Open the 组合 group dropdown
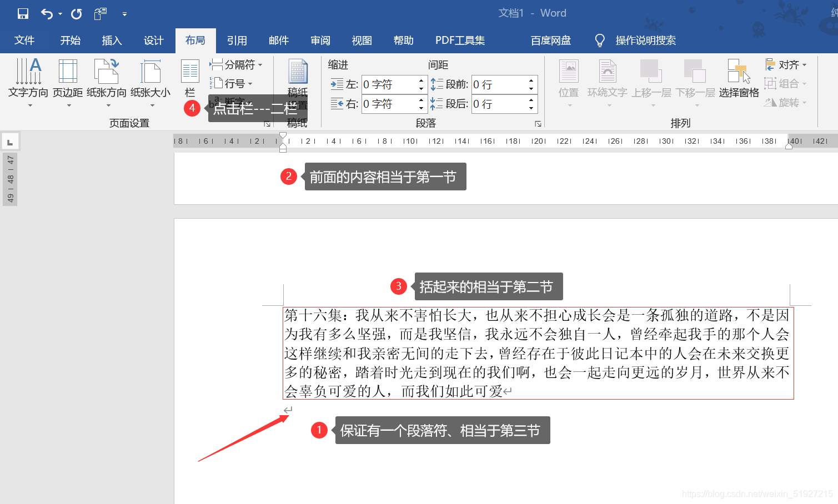 (x=786, y=84)
